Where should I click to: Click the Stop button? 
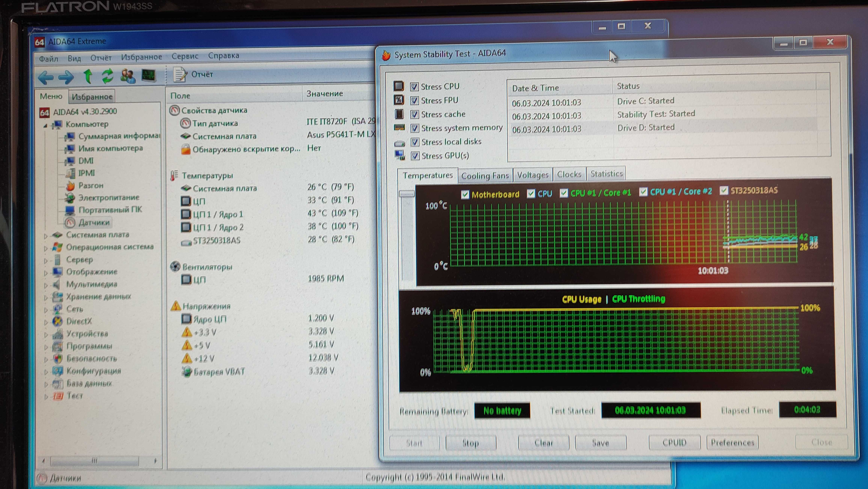click(470, 443)
